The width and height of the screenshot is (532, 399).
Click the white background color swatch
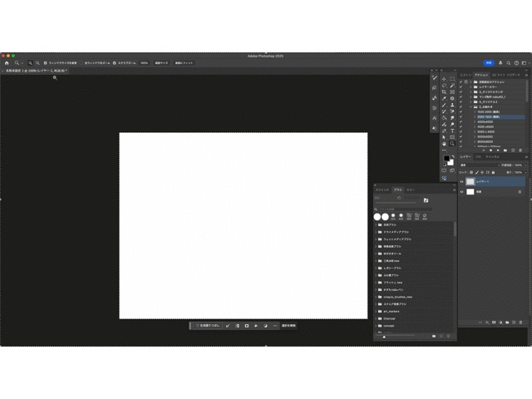click(x=451, y=163)
